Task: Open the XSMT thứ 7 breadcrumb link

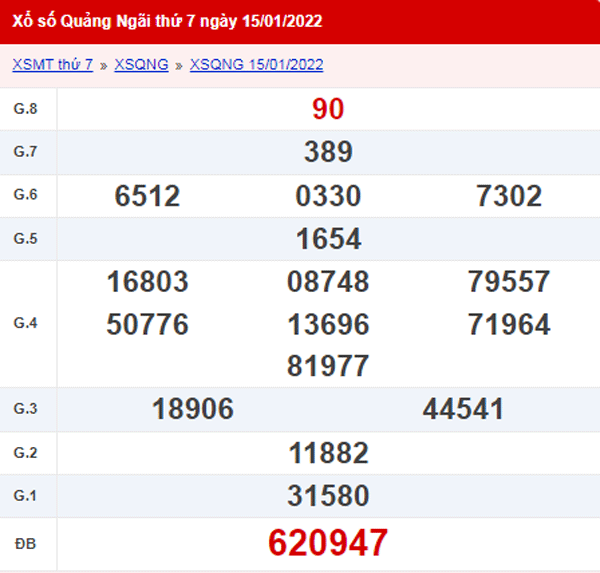Action: tap(52, 64)
